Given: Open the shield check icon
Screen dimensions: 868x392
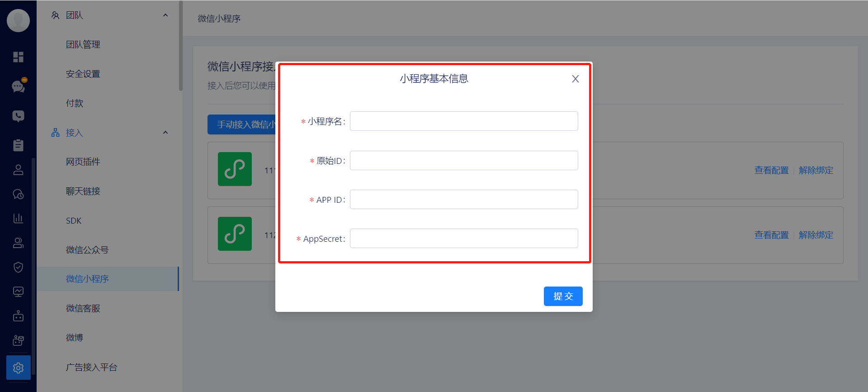Looking at the screenshot, I should 18,268.
